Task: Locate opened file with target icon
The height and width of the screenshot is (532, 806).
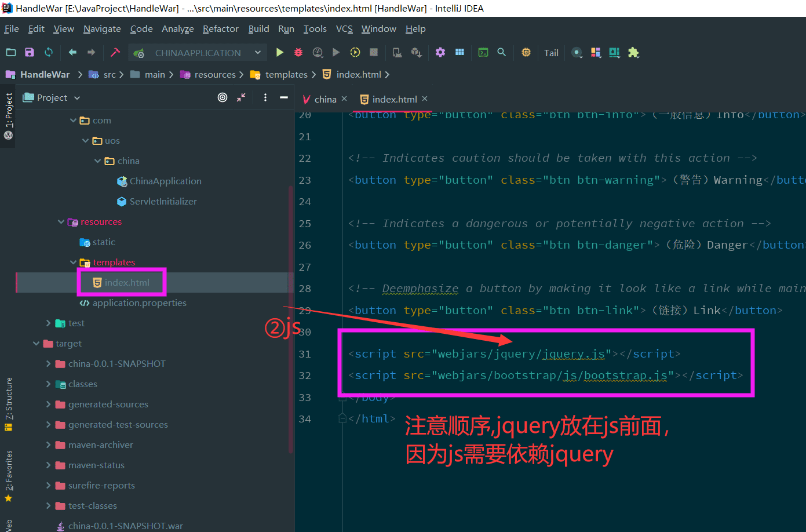Action: pos(223,97)
